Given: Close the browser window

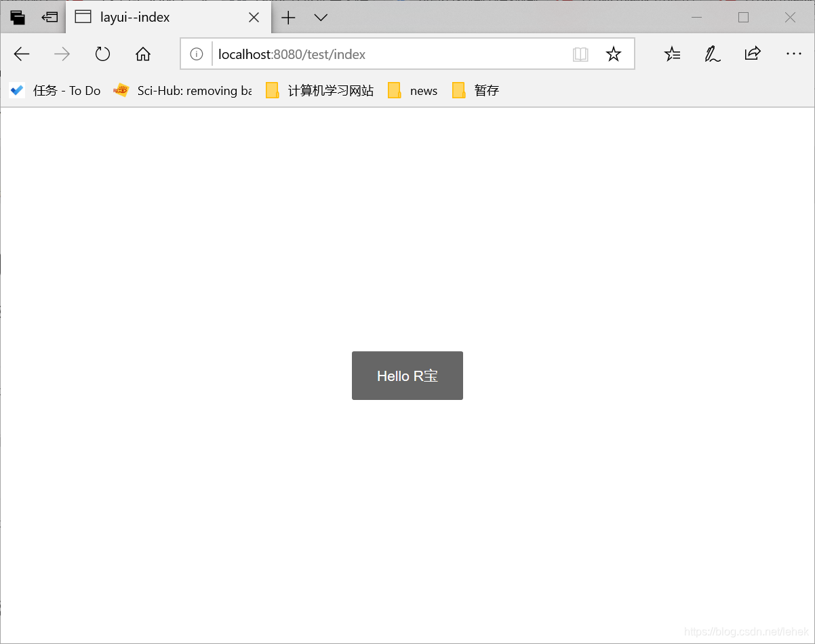Looking at the screenshot, I should 790,18.
